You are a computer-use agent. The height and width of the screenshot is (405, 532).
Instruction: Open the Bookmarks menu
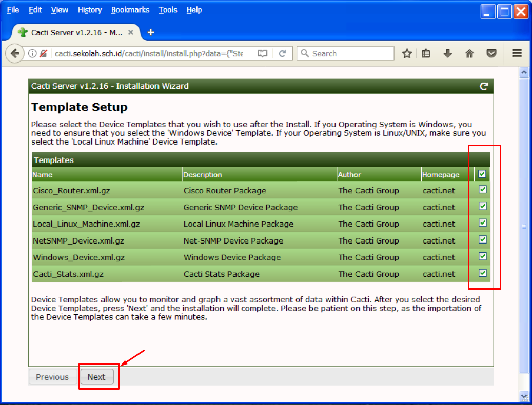[x=130, y=10]
